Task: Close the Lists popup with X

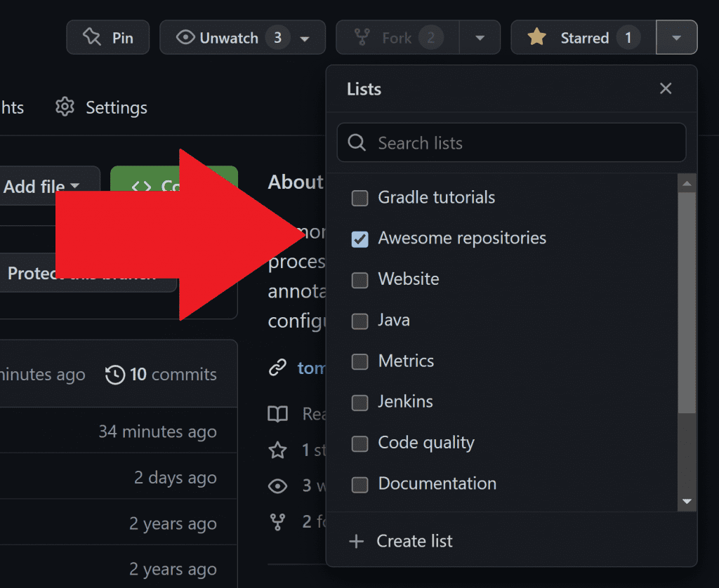Action: pos(666,88)
